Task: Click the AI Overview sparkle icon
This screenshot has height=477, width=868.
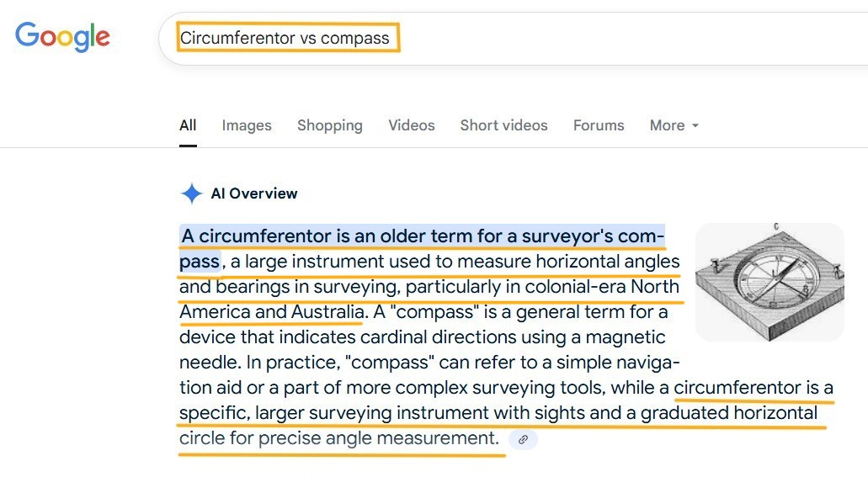Action: pos(191,193)
